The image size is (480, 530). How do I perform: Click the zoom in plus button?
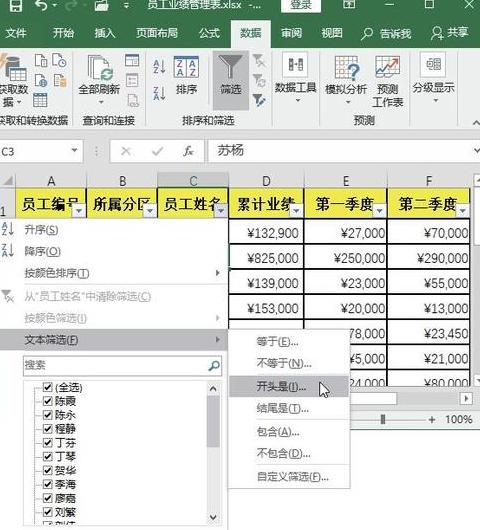[x=431, y=420]
